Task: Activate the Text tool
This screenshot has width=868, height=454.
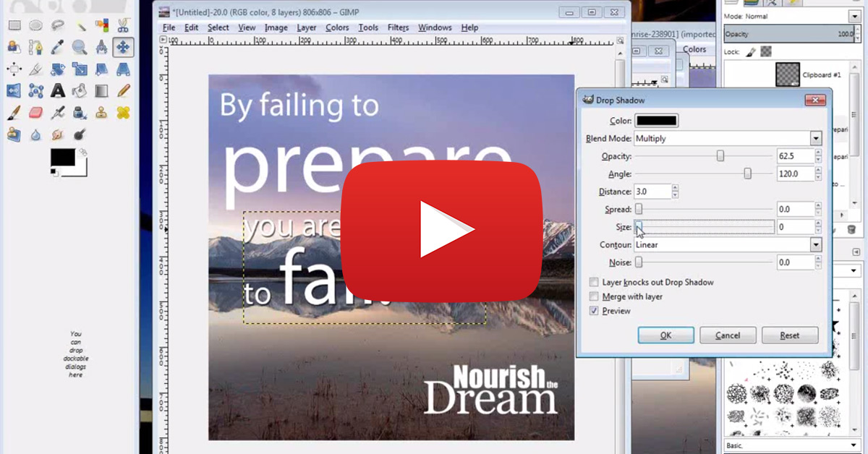Action: point(56,90)
